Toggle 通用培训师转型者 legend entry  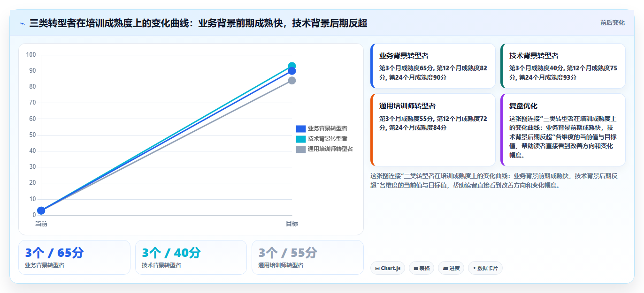tap(324, 149)
